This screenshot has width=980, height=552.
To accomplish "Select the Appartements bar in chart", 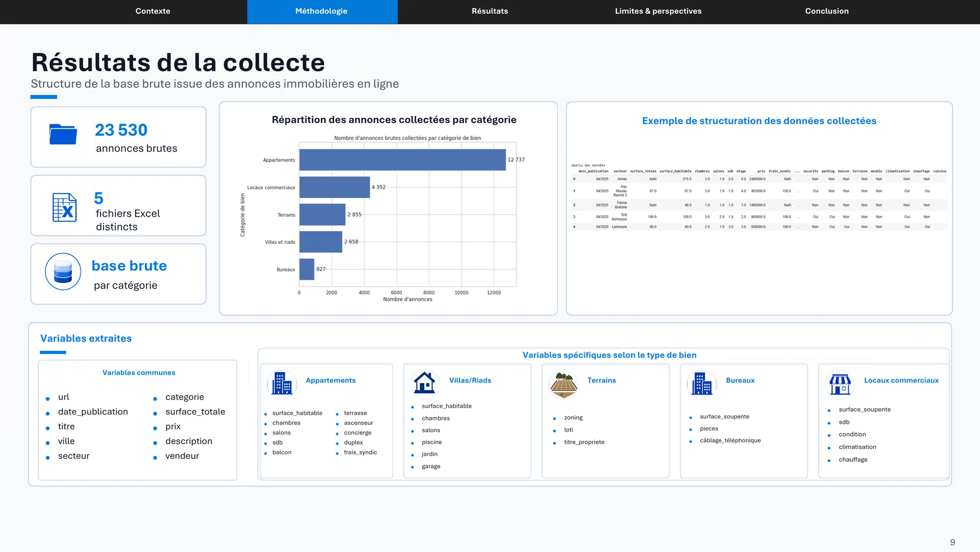I will point(402,160).
